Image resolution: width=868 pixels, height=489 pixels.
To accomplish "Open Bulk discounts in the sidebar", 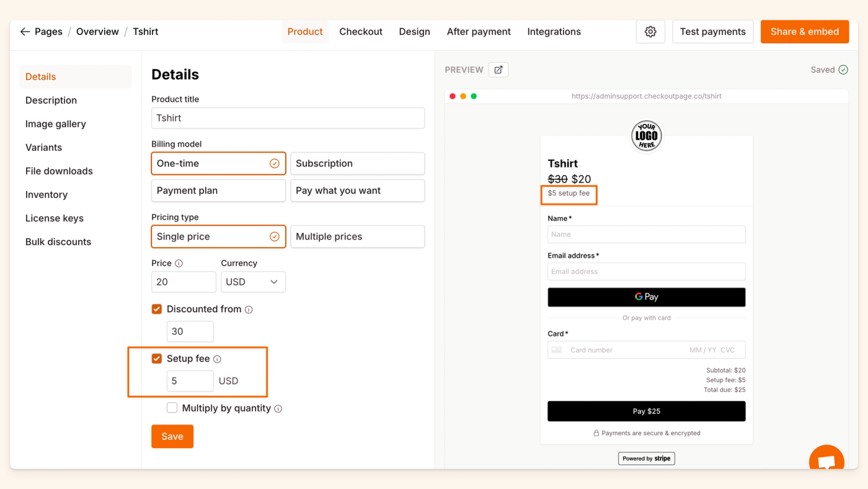I will [58, 242].
